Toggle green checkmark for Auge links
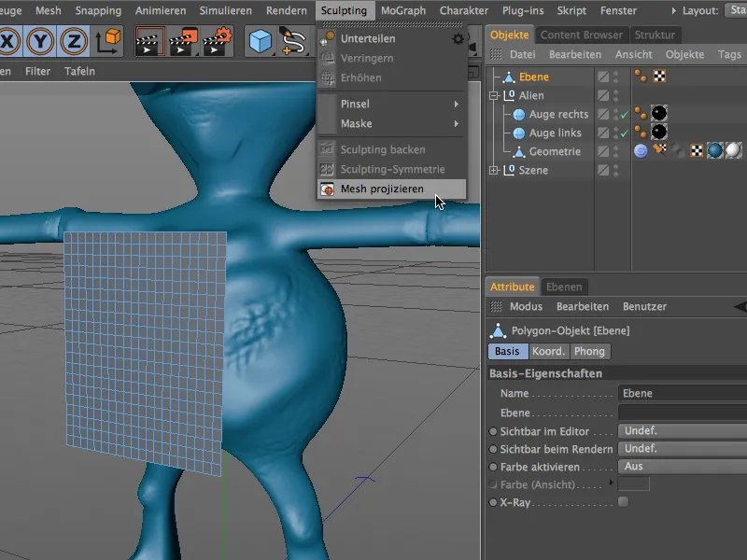 coord(625,133)
